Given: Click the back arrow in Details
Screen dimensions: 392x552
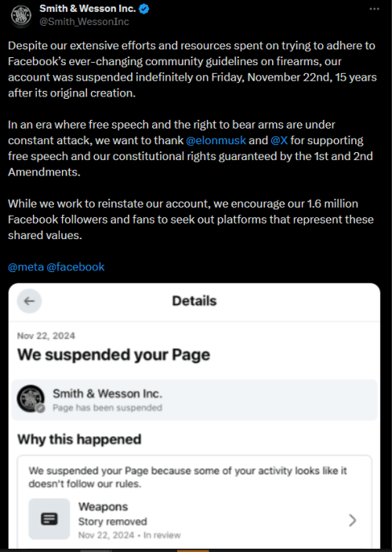Looking at the screenshot, I should pos(29,301).
